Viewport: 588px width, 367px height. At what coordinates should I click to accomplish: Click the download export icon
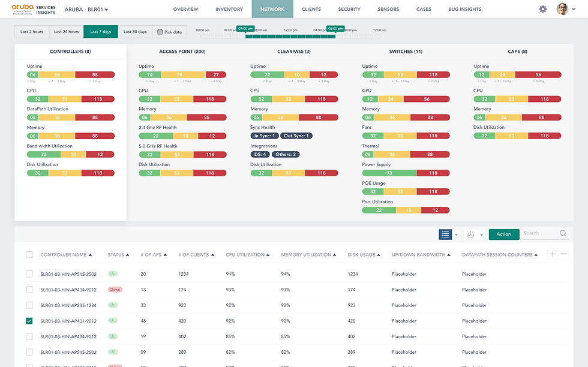470,234
